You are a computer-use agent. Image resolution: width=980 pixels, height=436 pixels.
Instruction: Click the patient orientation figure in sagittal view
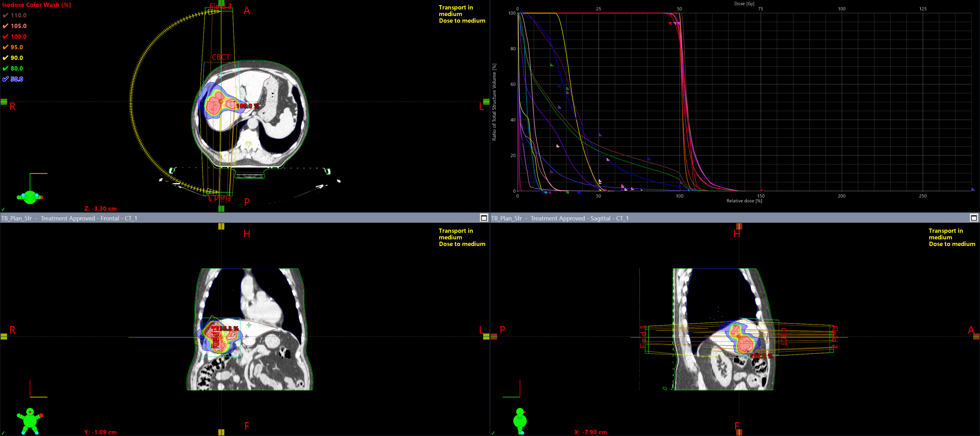pyautogui.click(x=520, y=420)
